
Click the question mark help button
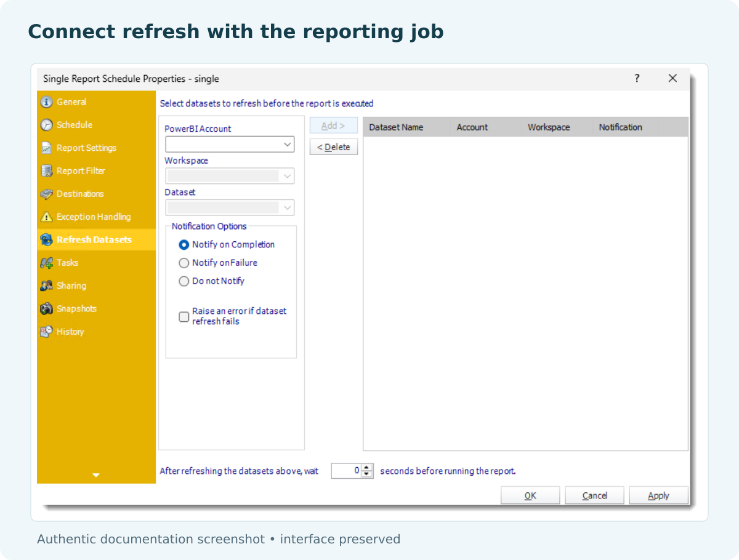pos(637,78)
